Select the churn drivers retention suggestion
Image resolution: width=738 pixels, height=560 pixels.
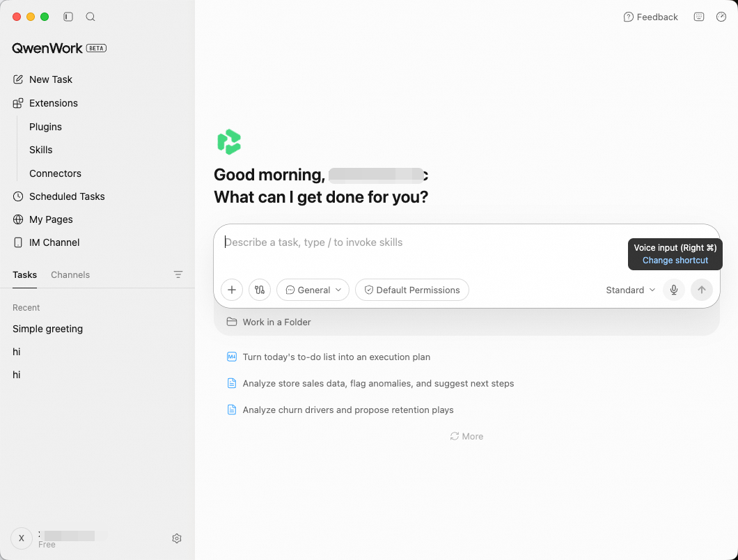tap(348, 410)
